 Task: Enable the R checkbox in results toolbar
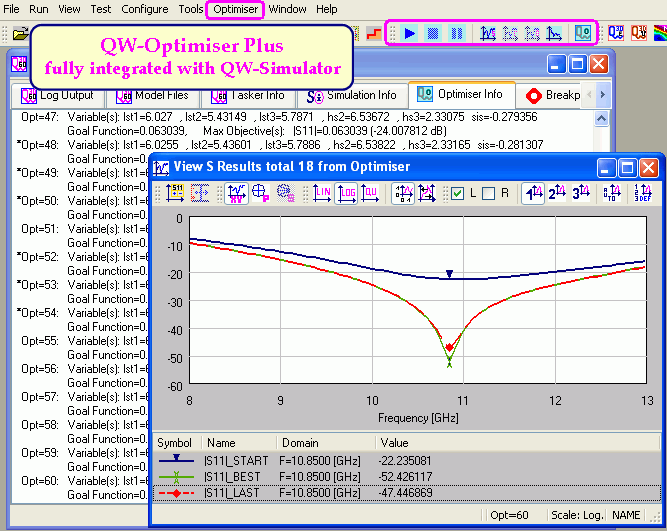pyautogui.click(x=489, y=193)
